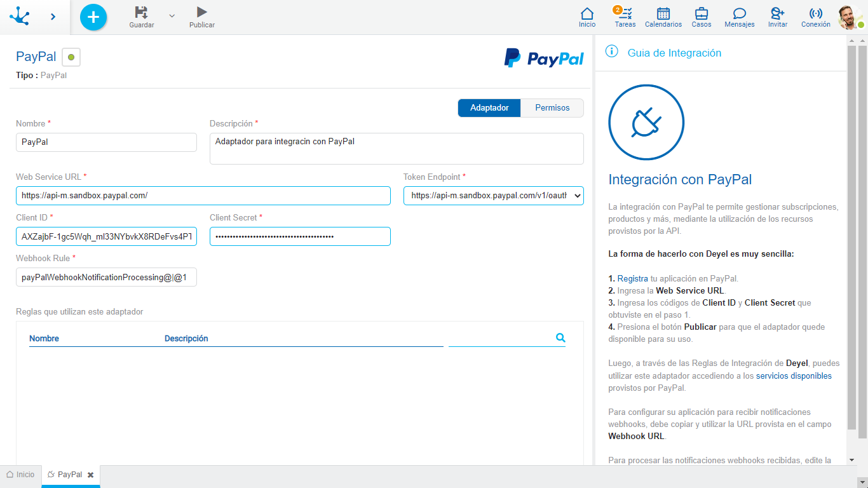Sort rules by Nombre column header

click(x=44, y=339)
